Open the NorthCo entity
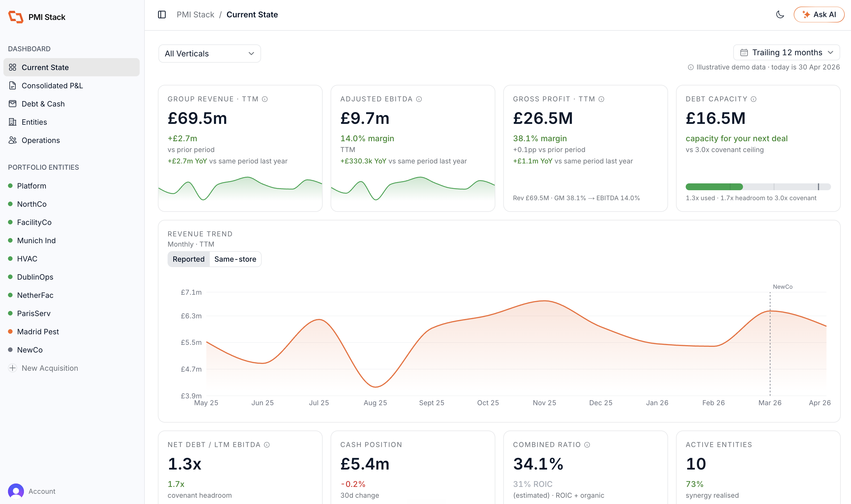 point(71,204)
